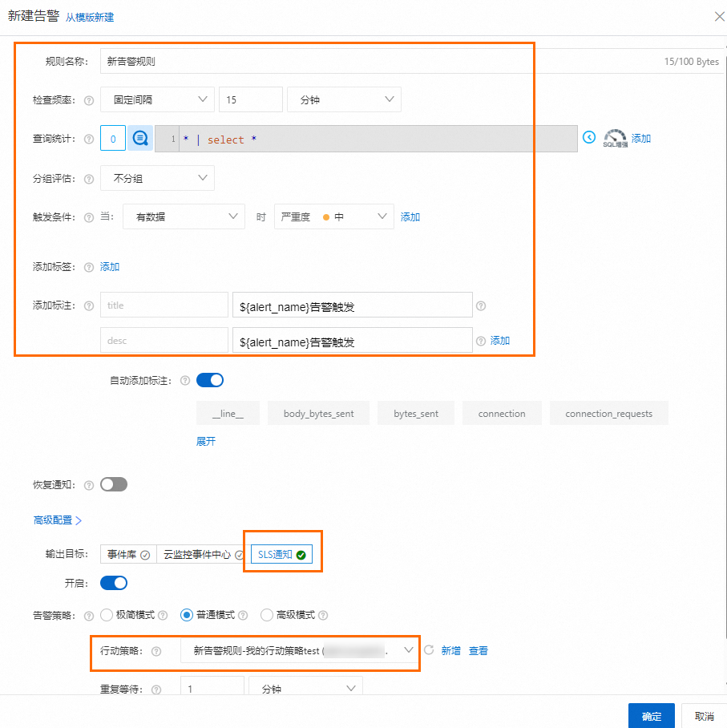Click the connection field tag
This screenshot has width=727, height=728.
502,413
